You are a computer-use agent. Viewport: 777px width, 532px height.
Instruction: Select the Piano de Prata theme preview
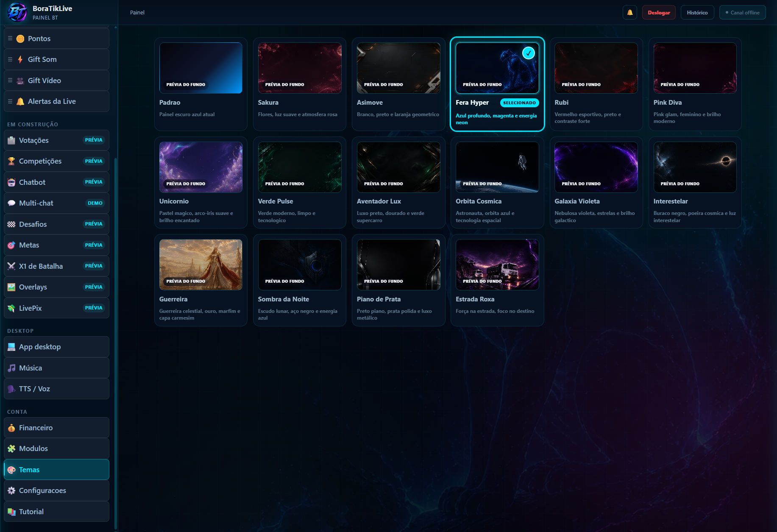(398, 265)
